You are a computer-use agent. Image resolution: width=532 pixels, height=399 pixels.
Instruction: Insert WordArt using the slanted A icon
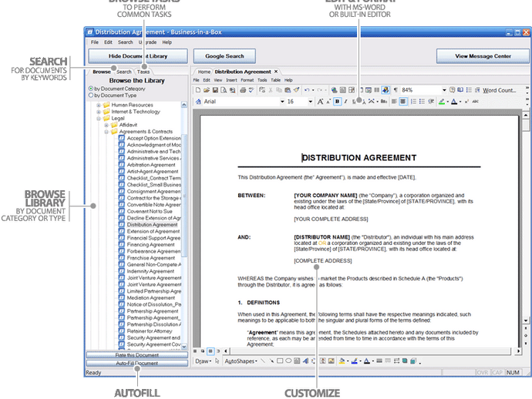305,361
